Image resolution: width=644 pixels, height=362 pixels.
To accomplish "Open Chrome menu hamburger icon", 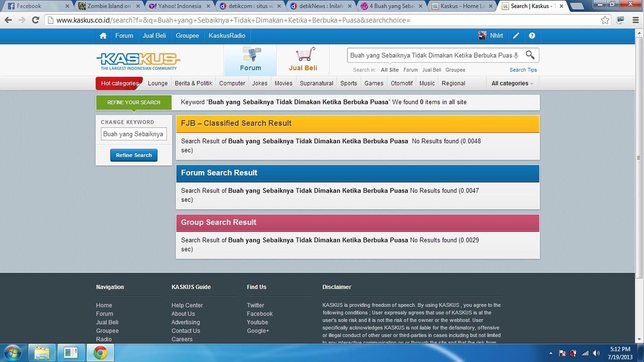I will click(635, 20).
